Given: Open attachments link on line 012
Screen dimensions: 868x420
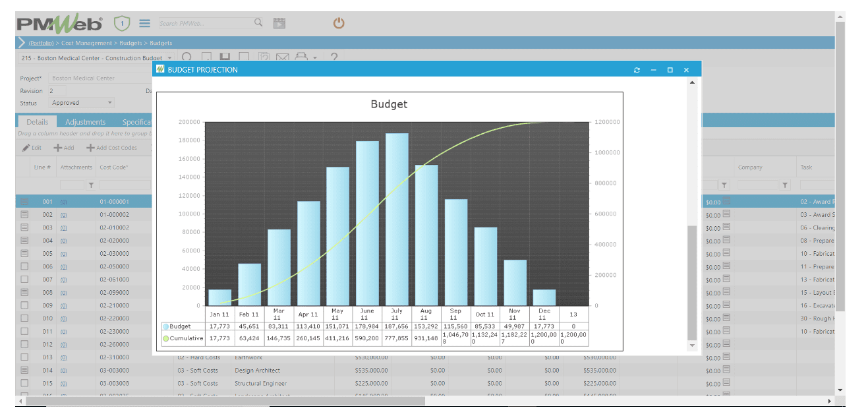Looking at the screenshot, I should pos(64,344).
